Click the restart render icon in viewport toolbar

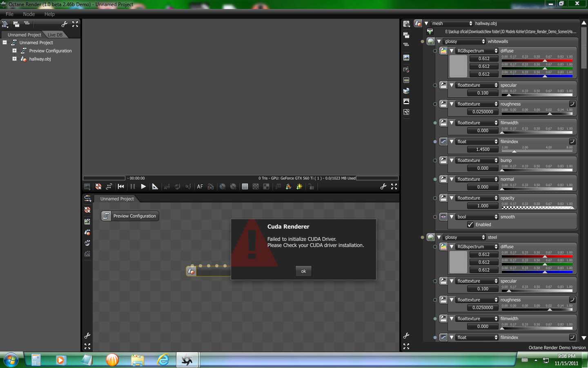pos(98,186)
